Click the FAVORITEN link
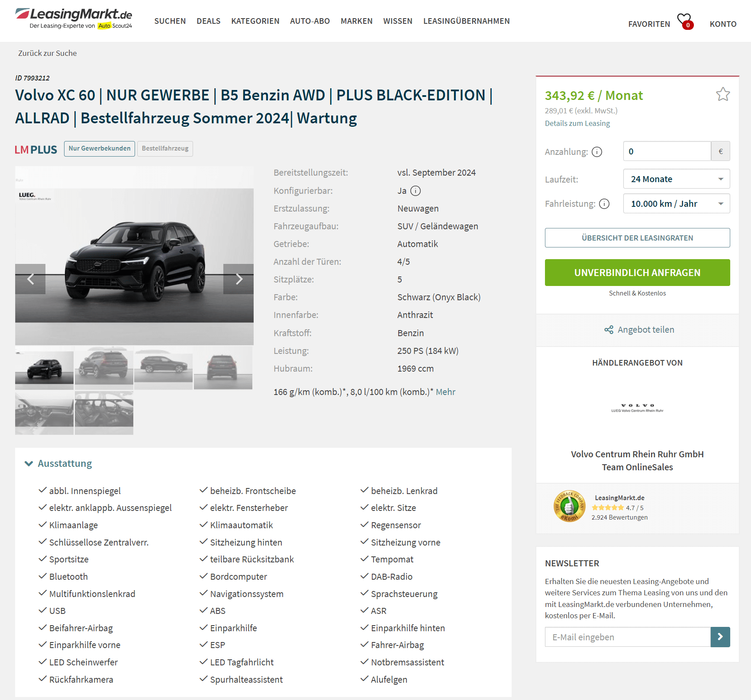The height and width of the screenshot is (700, 751). [x=649, y=24]
